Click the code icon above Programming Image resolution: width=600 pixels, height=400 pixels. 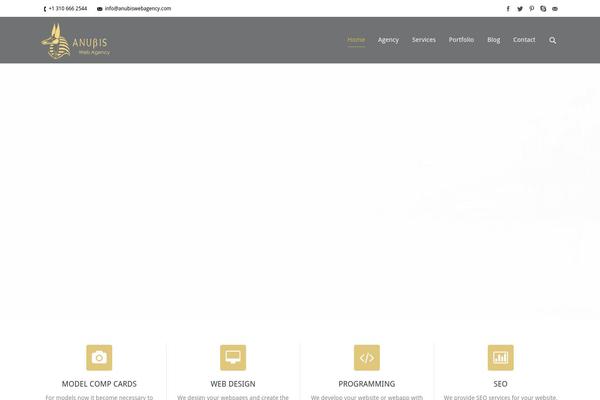[x=367, y=358]
